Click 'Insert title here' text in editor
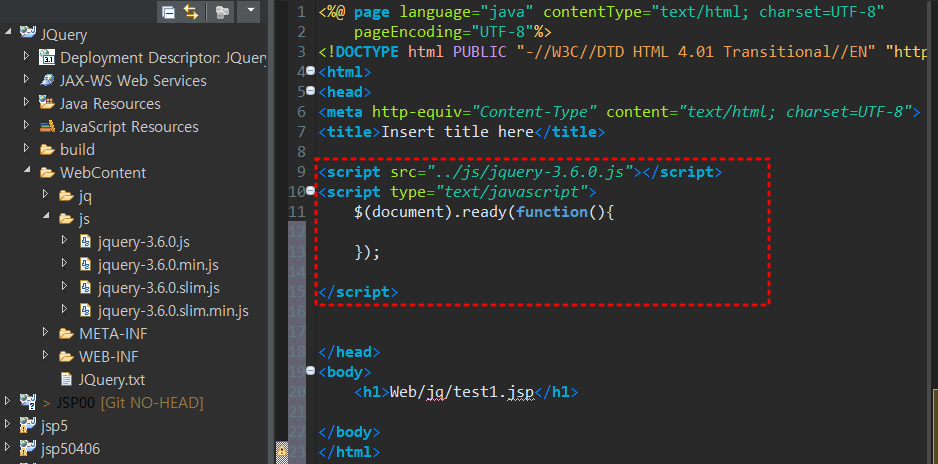The image size is (938, 464). [457, 132]
